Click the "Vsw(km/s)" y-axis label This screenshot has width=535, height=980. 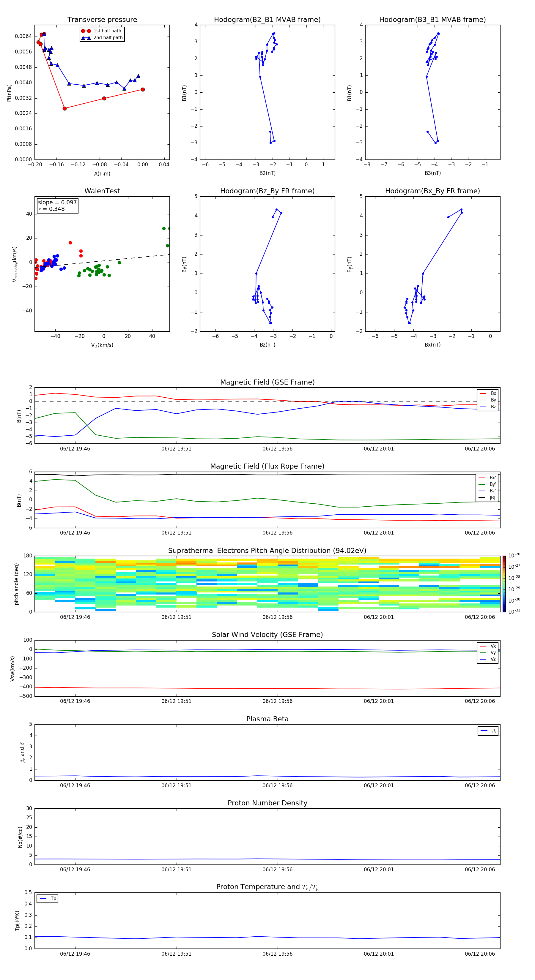(x=12, y=668)
